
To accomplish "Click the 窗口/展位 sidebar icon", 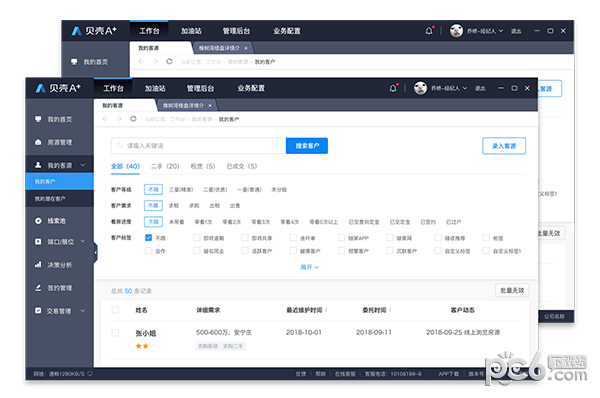I will pos(38,241).
